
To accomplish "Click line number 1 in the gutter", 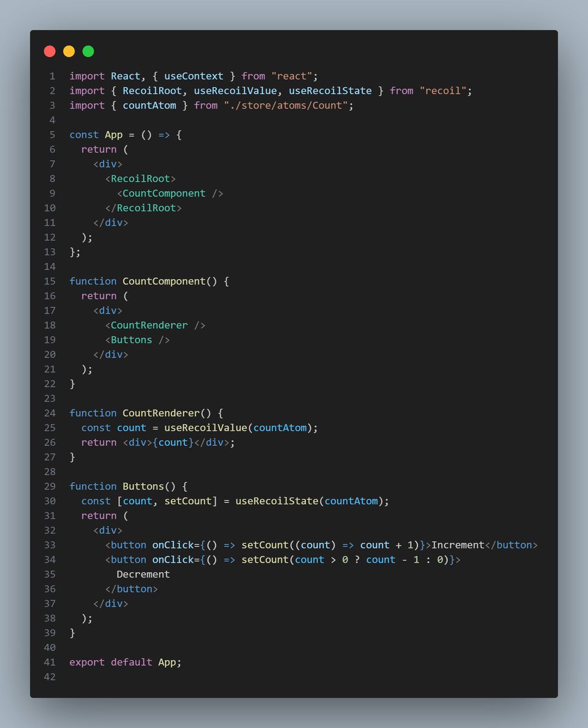I will 52,76.
